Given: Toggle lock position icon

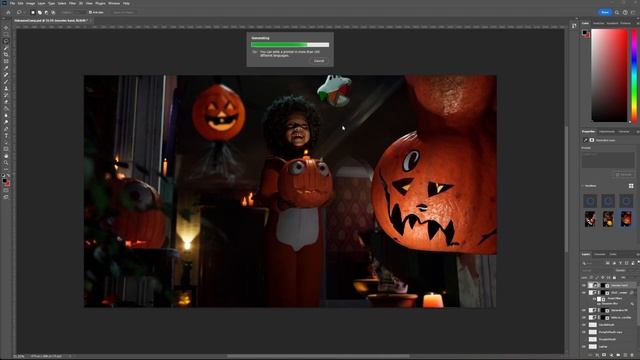Looking at the screenshot, I should click(x=602, y=278).
